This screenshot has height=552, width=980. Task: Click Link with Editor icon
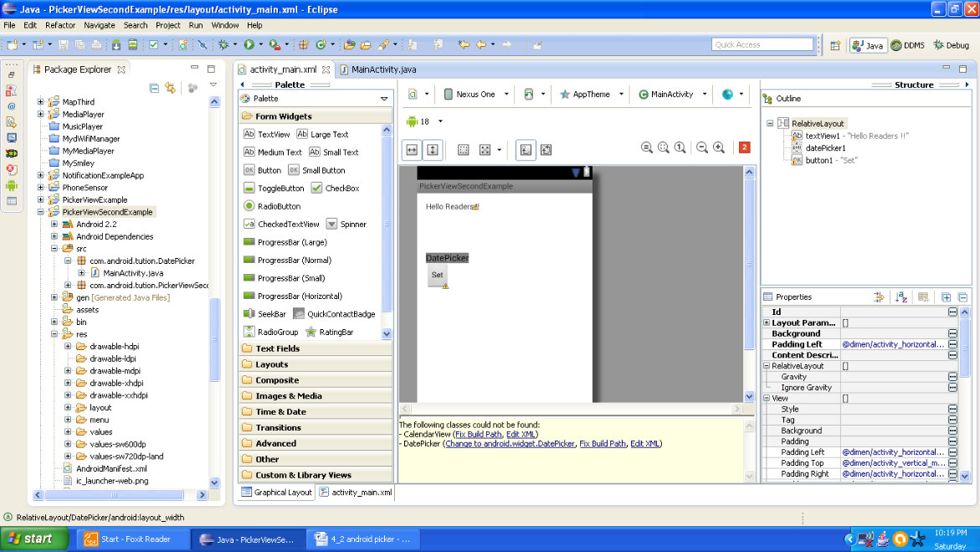pyautogui.click(x=171, y=88)
